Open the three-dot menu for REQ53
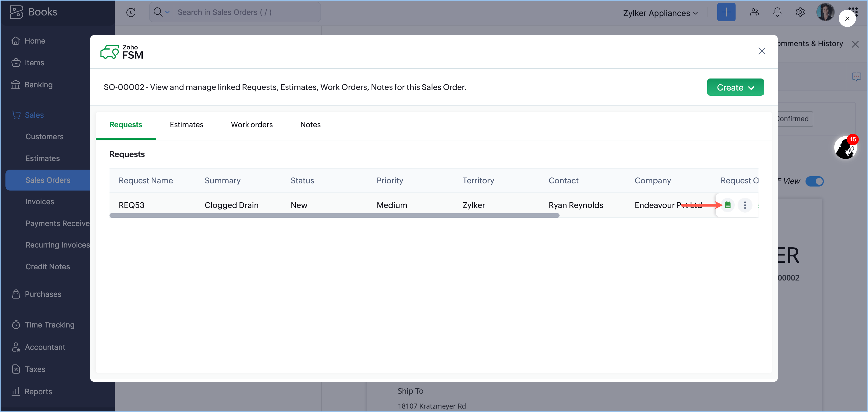 tap(745, 205)
